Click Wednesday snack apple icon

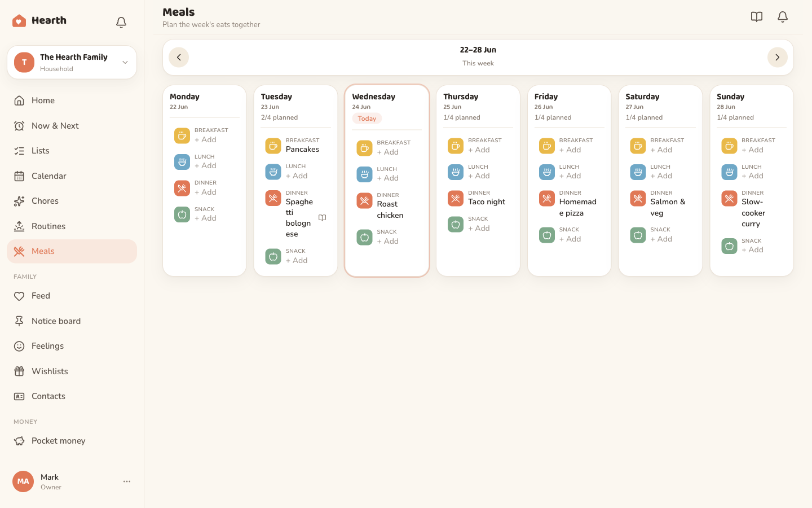[x=364, y=237]
